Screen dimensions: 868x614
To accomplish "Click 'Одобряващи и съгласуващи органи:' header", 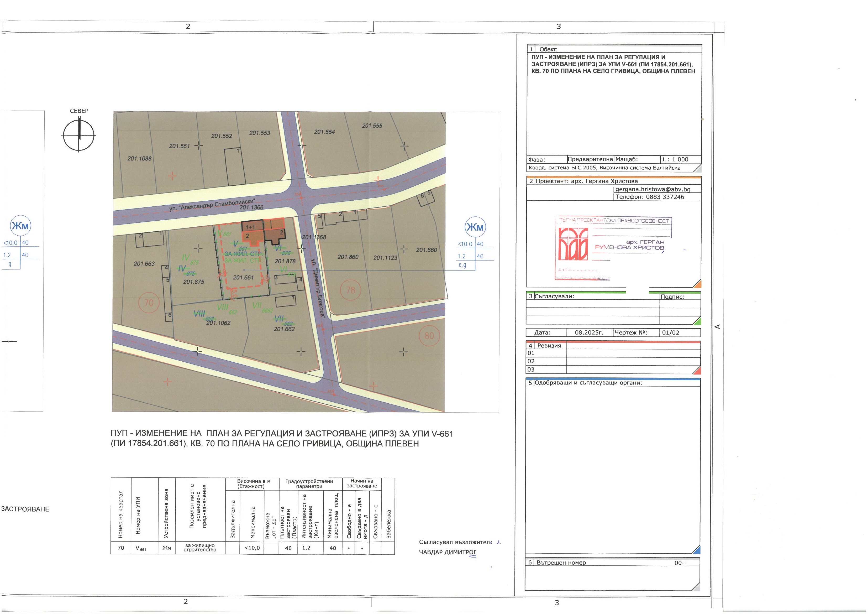I will click(x=588, y=382).
